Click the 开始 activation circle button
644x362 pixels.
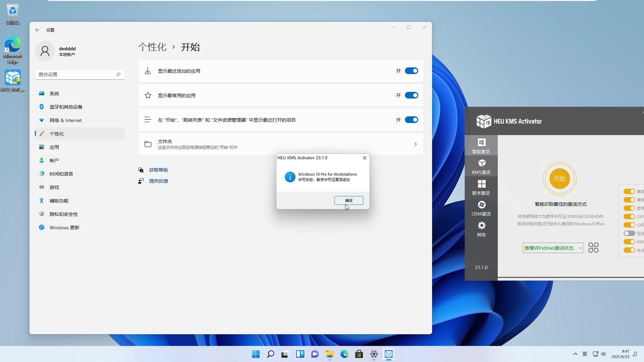(x=559, y=179)
